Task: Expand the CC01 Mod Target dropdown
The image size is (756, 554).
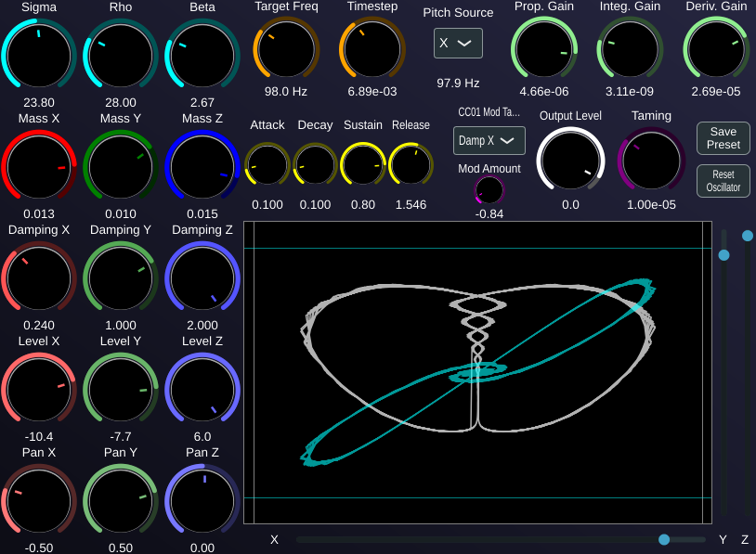Action: 489,140
